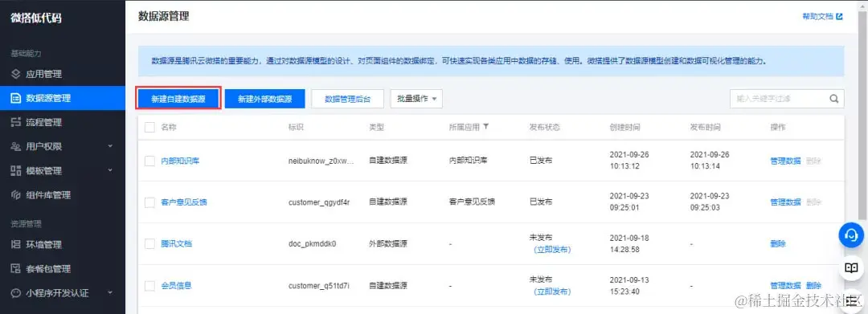The width and height of the screenshot is (868, 314).
Task: Click the 流程管理 sidebar icon
Action: [15, 123]
